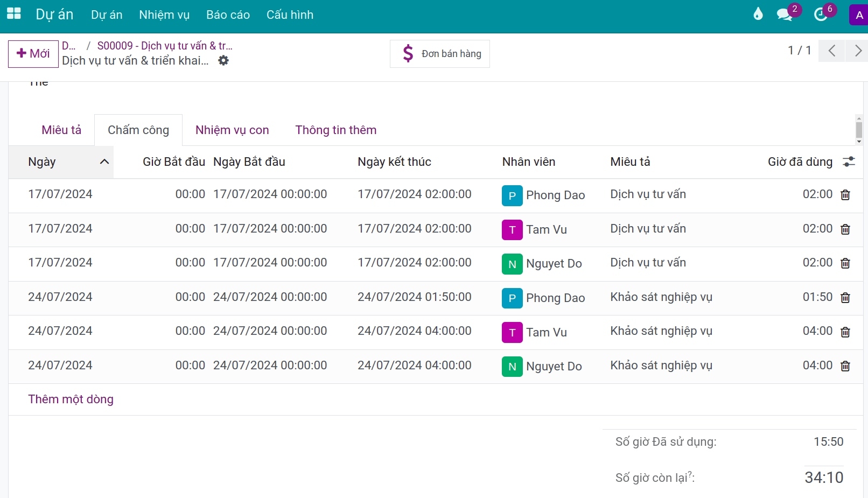Image resolution: width=868 pixels, height=498 pixels.
Task: Go to the previous record arrow
Action: (832, 51)
